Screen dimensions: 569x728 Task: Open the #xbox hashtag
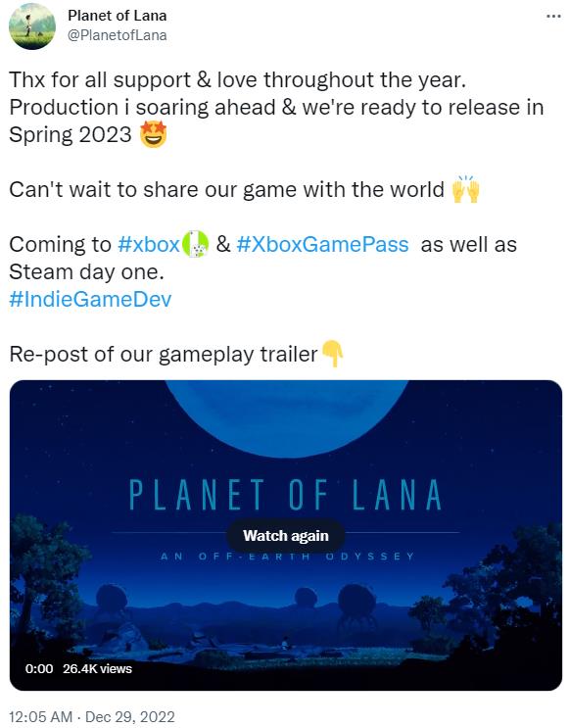[x=149, y=244]
